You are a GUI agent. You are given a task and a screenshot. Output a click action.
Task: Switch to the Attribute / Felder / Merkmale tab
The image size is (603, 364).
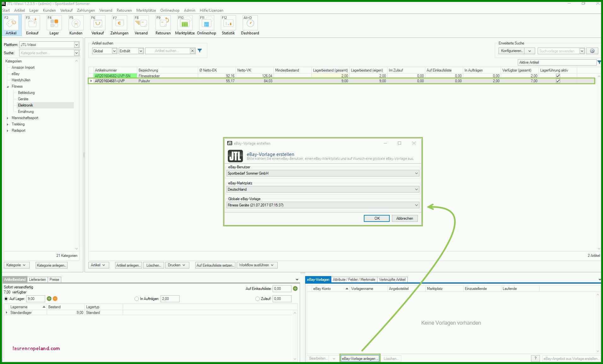tap(354, 280)
